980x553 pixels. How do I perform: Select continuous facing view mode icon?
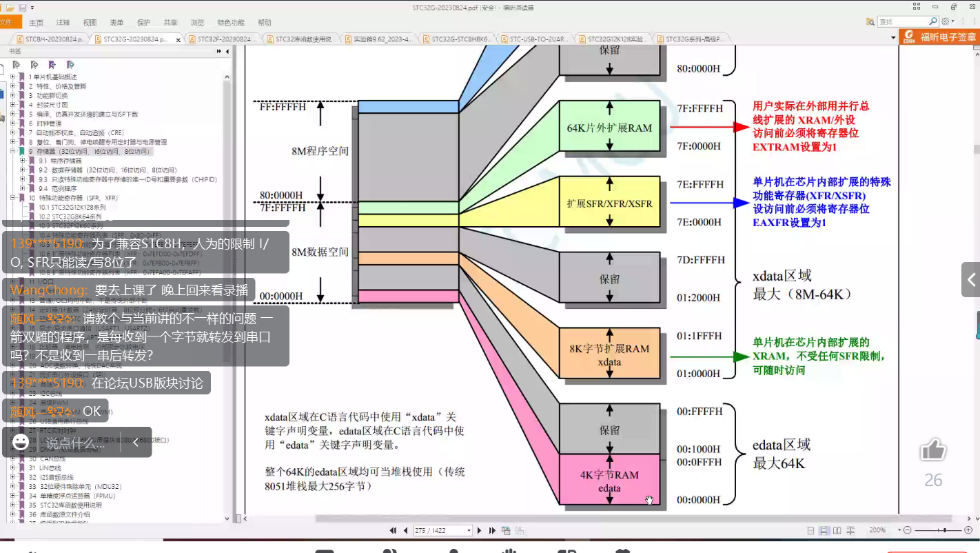(x=849, y=530)
